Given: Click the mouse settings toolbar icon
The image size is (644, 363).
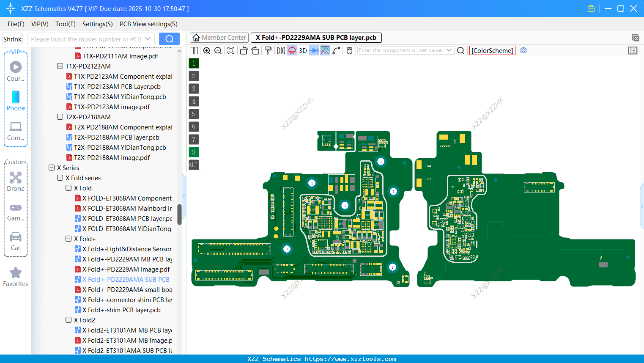Looking at the screenshot, I should coord(350,50).
